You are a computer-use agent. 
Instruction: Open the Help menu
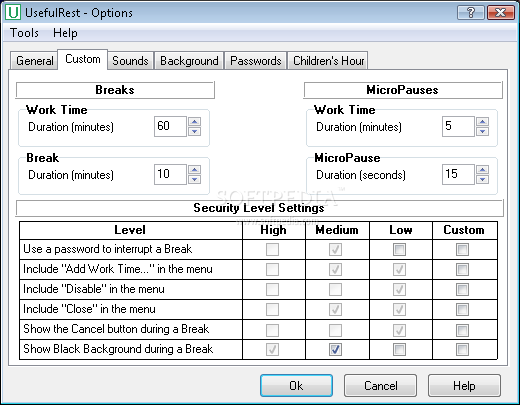(x=65, y=33)
